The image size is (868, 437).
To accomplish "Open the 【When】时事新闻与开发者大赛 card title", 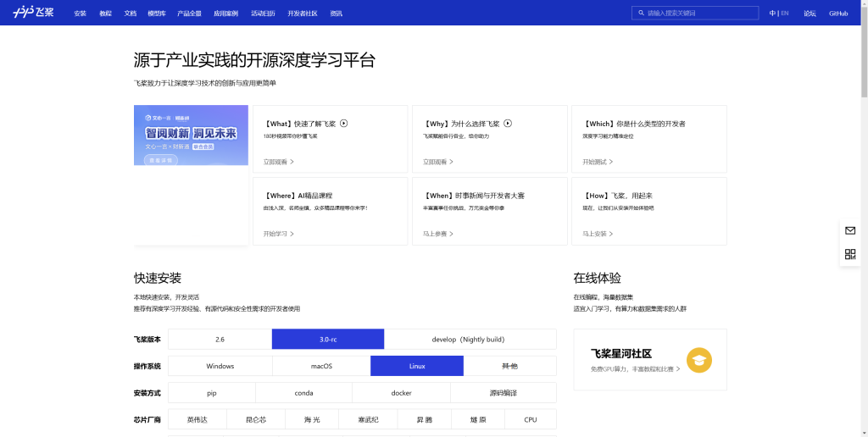I will (473, 196).
